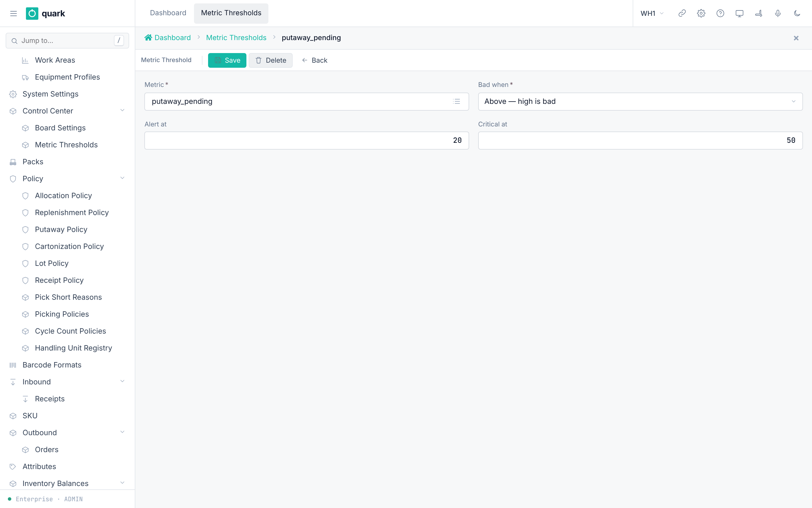Go Back from the threshold form
This screenshot has height=508, width=812.
tap(314, 60)
